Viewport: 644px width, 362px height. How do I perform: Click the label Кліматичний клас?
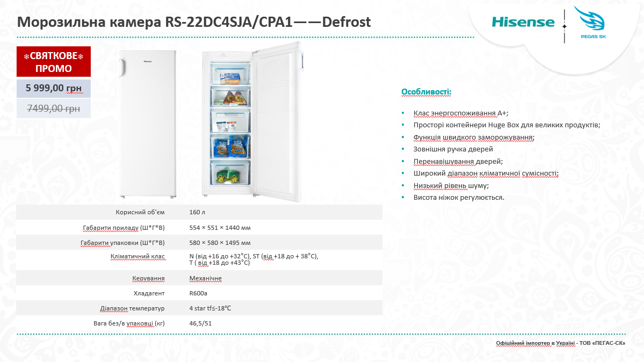[138, 256]
